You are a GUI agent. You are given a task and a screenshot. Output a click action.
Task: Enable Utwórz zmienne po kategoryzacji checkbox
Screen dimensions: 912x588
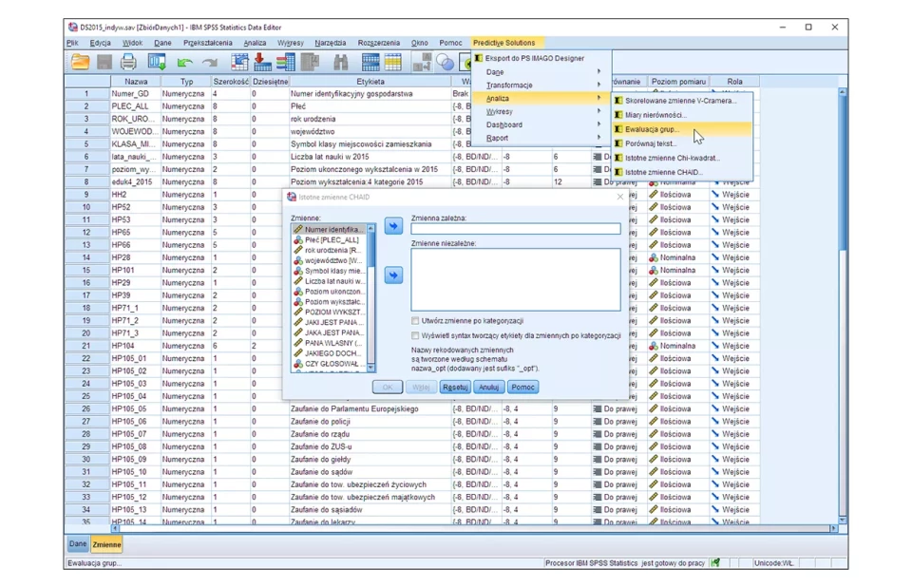pyautogui.click(x=415, y=321)
